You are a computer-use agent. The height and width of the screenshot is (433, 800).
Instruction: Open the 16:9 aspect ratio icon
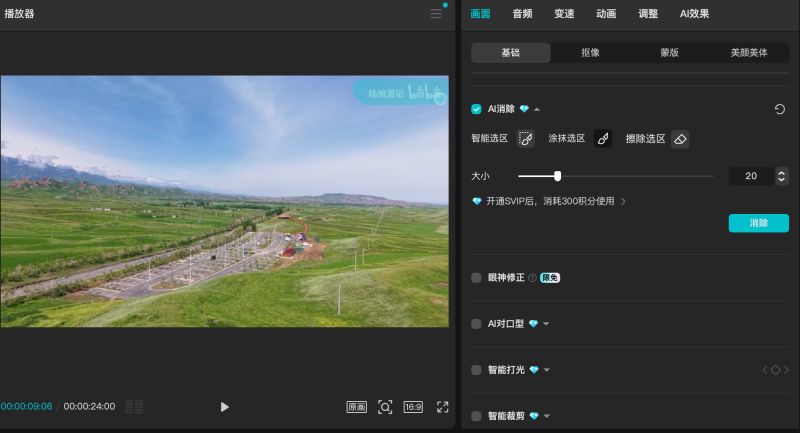[413, 407]
